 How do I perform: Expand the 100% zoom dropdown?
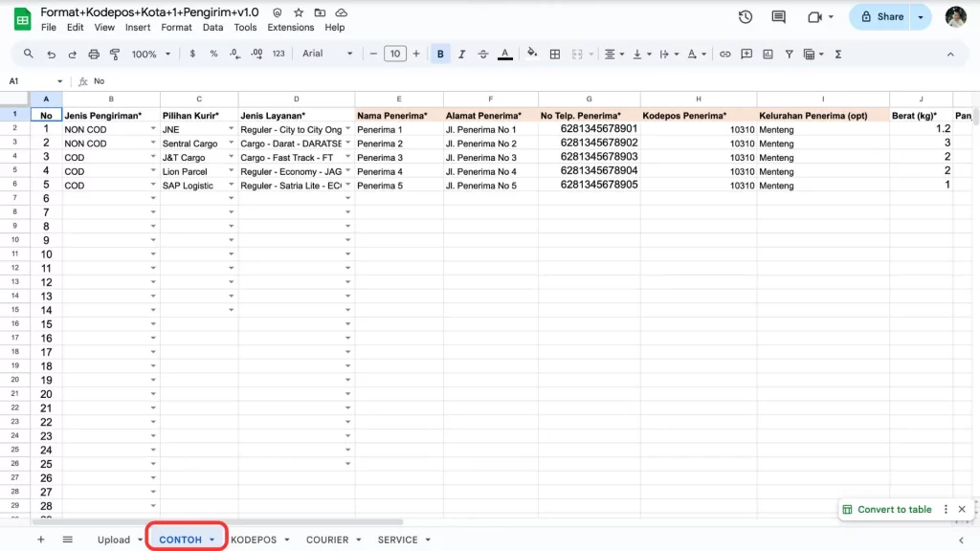(150, 55)
